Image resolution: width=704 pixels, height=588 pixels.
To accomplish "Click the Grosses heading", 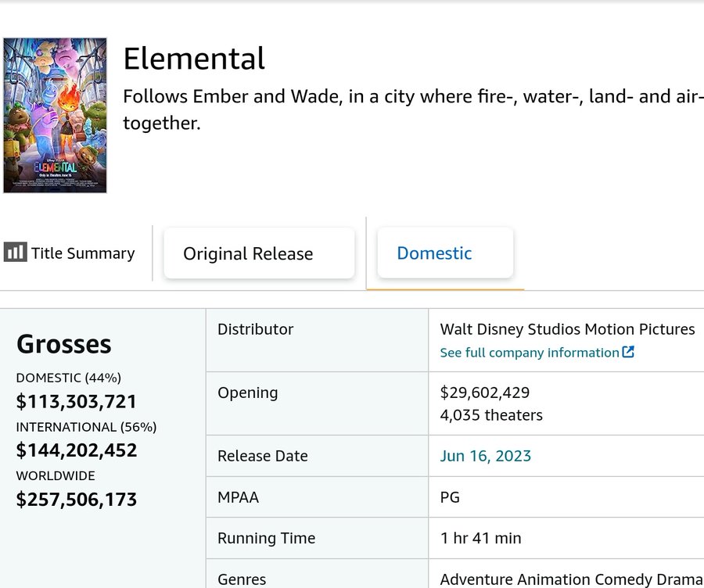I will point(64,344).
